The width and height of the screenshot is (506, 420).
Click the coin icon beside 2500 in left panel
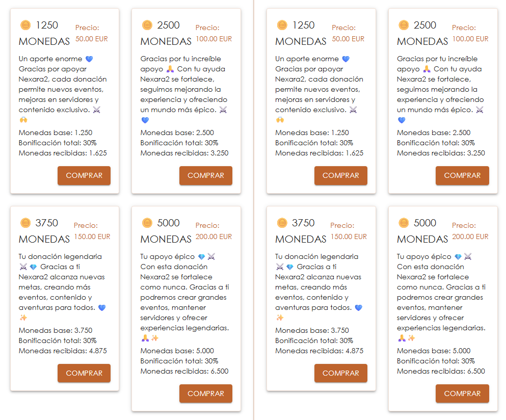click(147, 25)
